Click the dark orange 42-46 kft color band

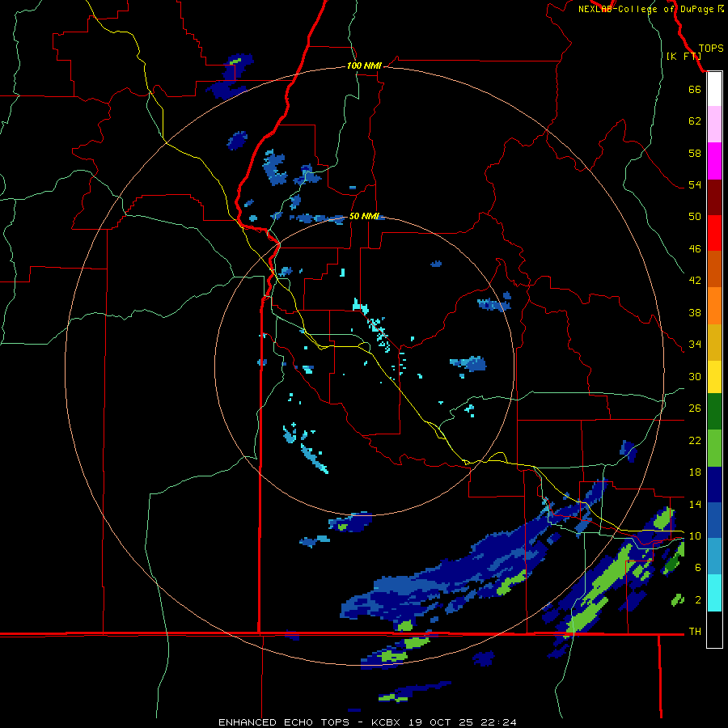(x=714, y=269)
